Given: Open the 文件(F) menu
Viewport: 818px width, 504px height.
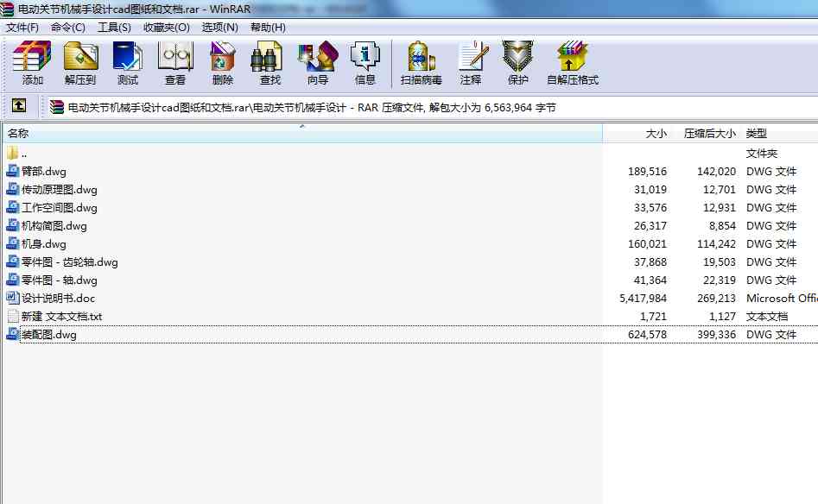Looking at the screenshot, I should tap(22, 27).
